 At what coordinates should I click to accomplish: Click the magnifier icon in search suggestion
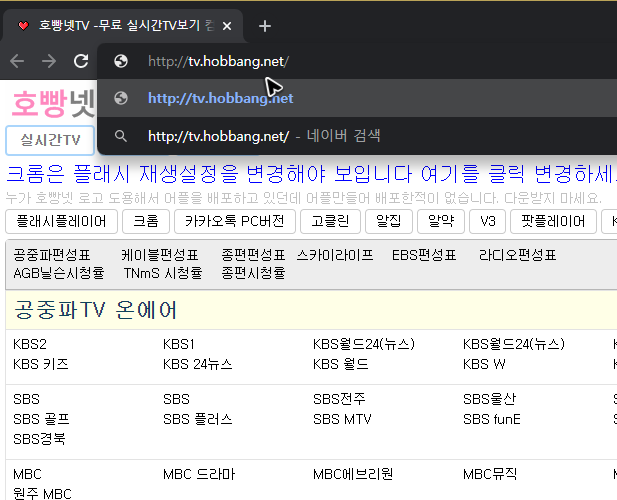click(121, 136)
